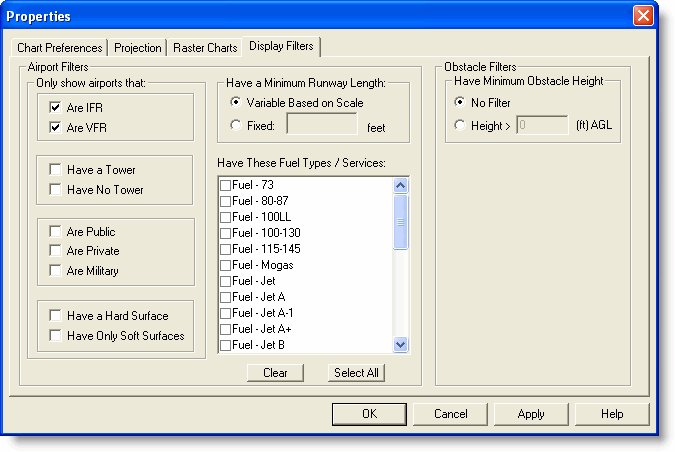Screen dimensions: 675x452
Task: Enable the Have a Tower filter
Action: point(55,170)
